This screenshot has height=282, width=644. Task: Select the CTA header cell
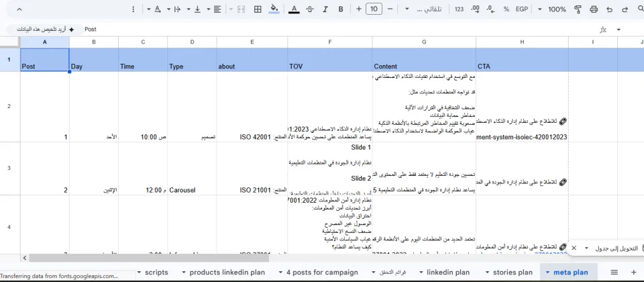click(522, 60)
